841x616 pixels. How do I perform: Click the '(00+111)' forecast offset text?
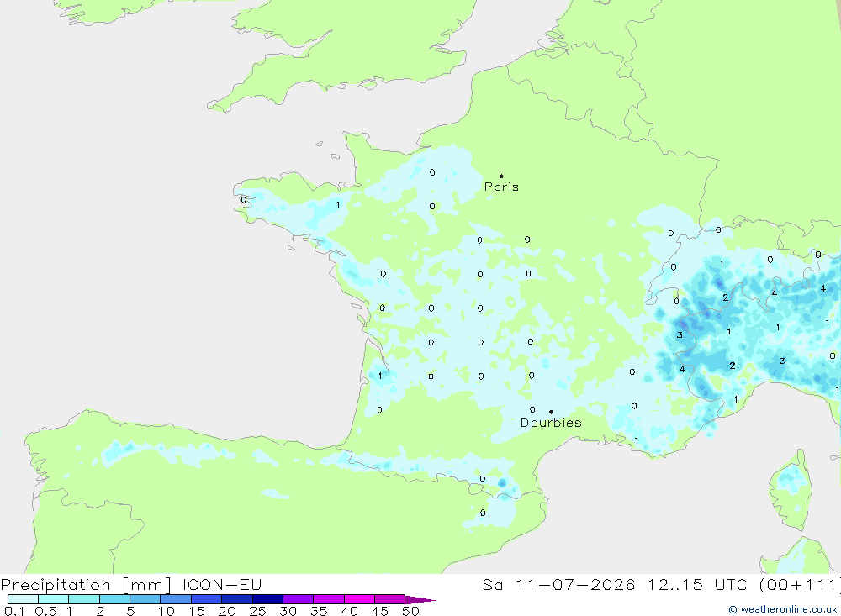[x=799, y=584]
